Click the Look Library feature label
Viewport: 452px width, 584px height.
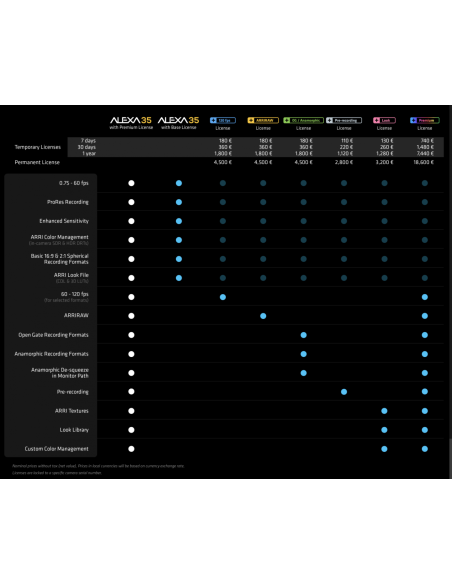click(x=74, y=430)
